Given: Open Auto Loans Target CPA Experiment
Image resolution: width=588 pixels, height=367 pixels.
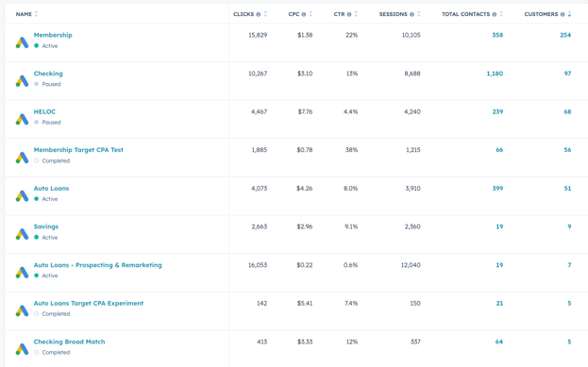Looking at the screenshot, I should pos(89,303).
